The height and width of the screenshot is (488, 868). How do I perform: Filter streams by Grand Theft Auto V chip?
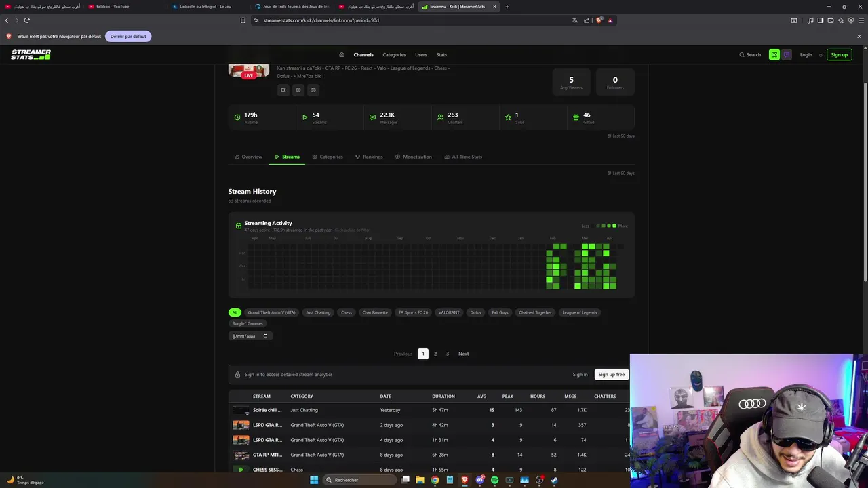[x=271, y=313]
